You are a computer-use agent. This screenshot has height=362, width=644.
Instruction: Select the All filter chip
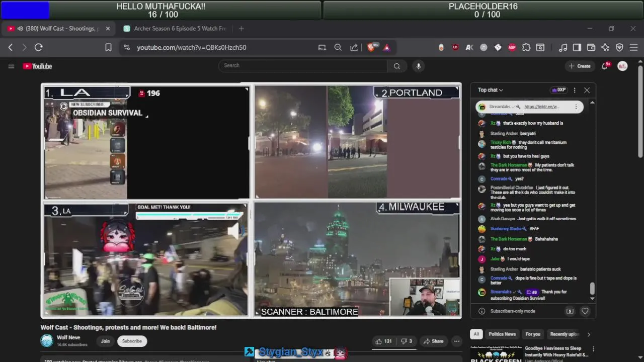click(x=476, y=334)
